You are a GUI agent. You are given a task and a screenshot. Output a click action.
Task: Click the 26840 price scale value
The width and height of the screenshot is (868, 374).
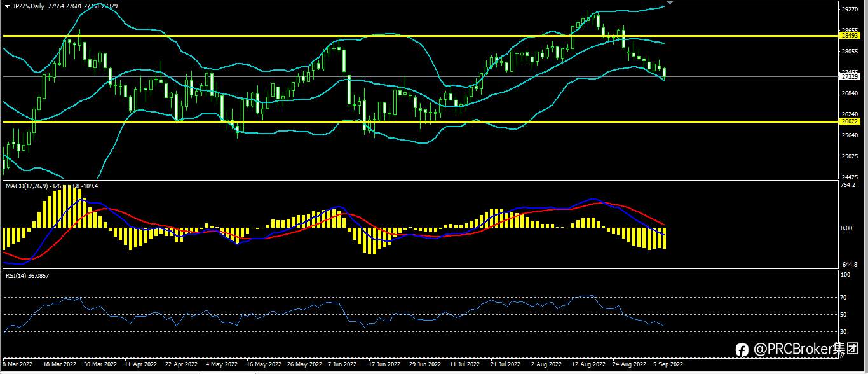(849, 93)
